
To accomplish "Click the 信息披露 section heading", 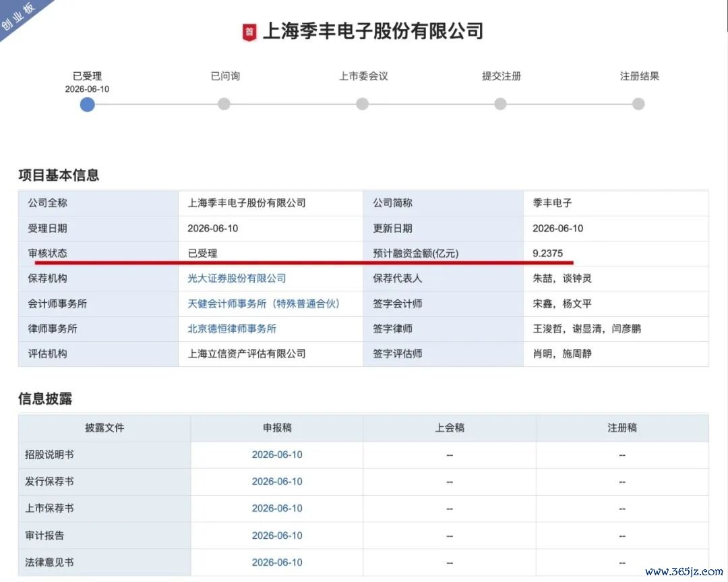I will pos(45,399).
